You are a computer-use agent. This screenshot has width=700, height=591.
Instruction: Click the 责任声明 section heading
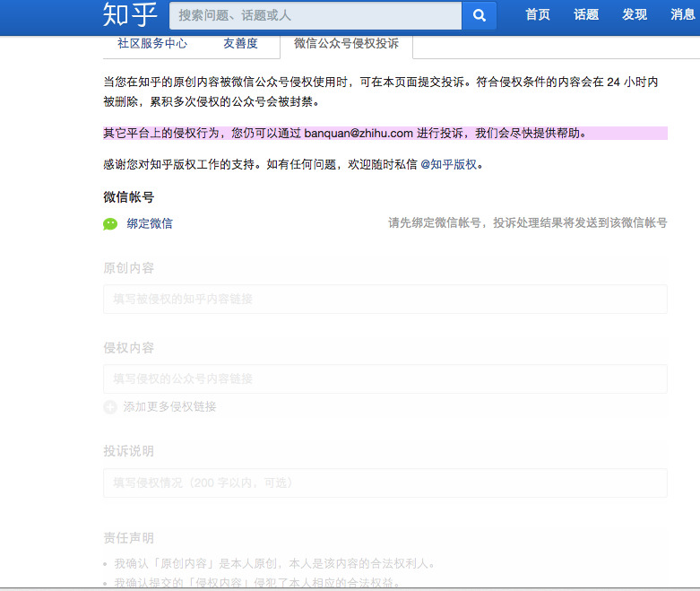coord(128,538)
